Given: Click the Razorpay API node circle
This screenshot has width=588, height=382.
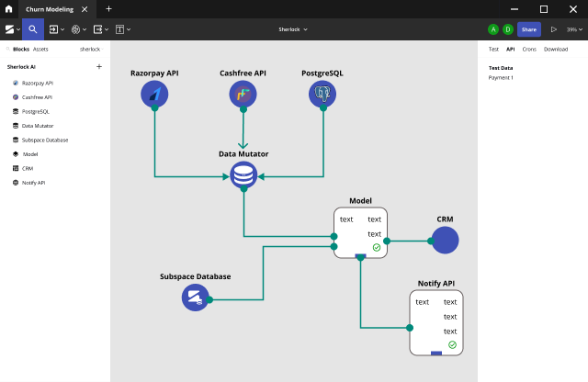Looking at the screenshot, I should 154,94.
